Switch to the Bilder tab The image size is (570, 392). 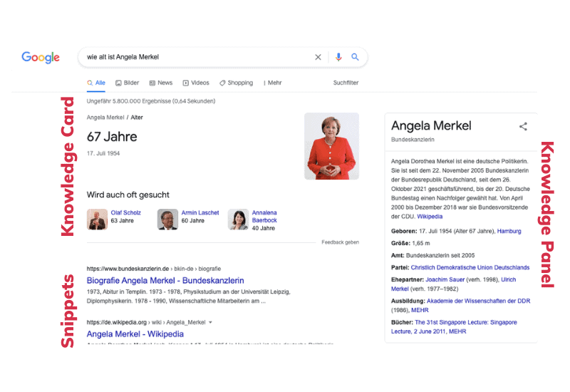tap(128, 83)
